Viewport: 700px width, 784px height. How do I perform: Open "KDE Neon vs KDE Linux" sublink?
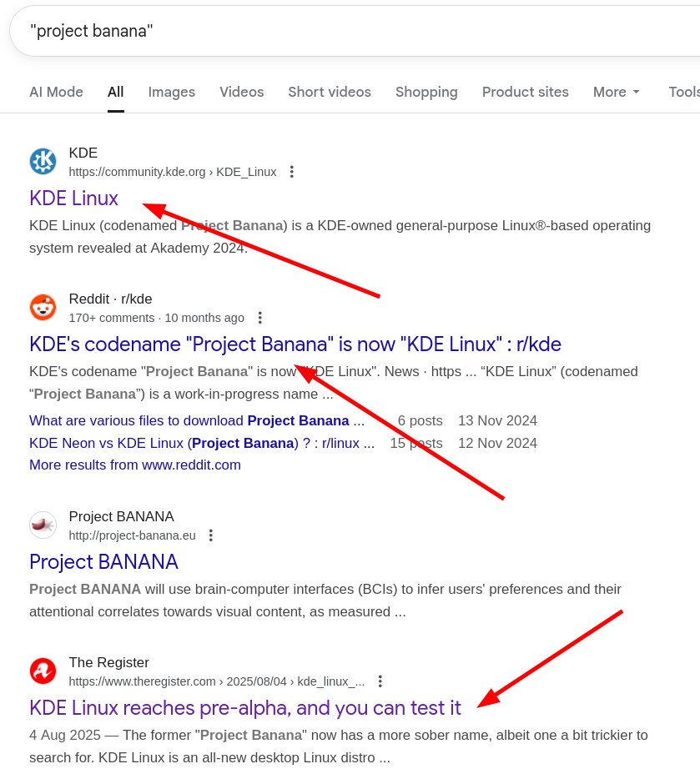201,444
